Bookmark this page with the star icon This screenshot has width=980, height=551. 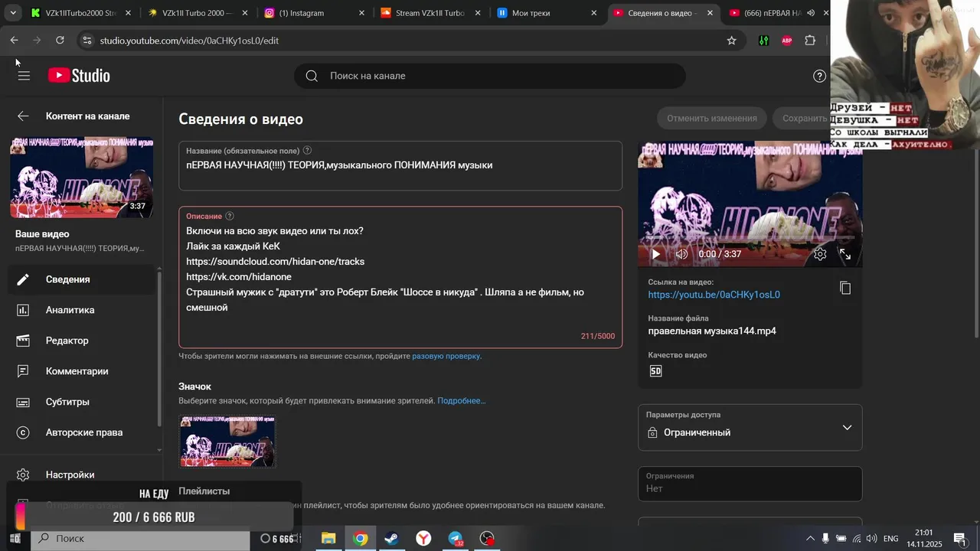coord(731,41)
